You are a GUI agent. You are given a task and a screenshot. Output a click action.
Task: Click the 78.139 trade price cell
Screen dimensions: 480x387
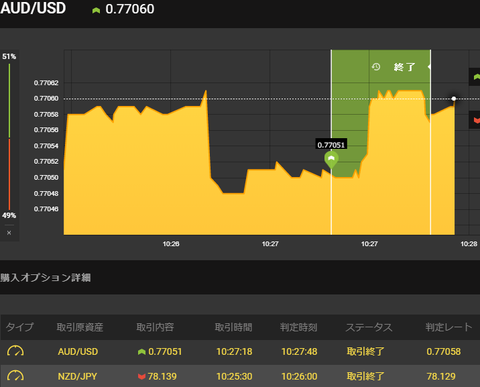coord(162,376)
